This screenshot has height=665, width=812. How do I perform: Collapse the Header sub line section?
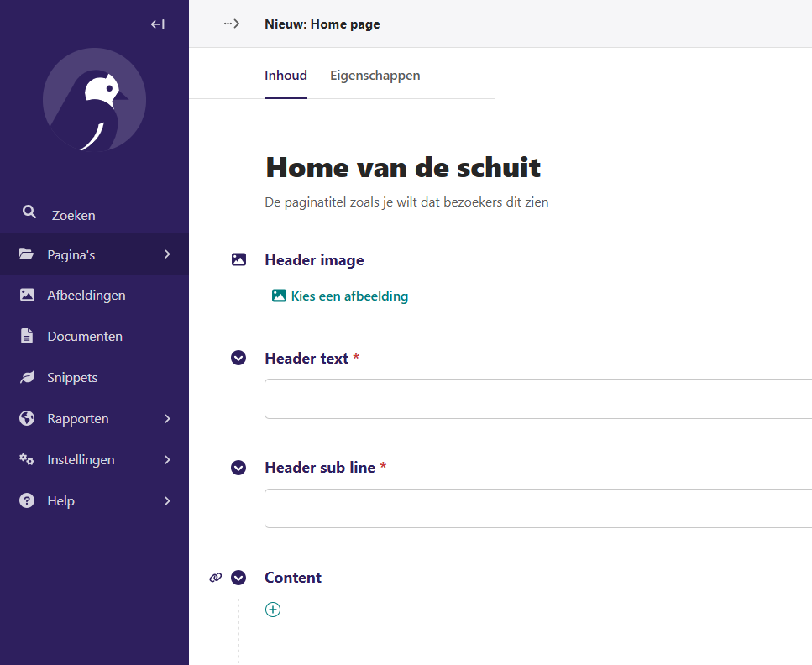pyautogui.click(x=238, y=468)
